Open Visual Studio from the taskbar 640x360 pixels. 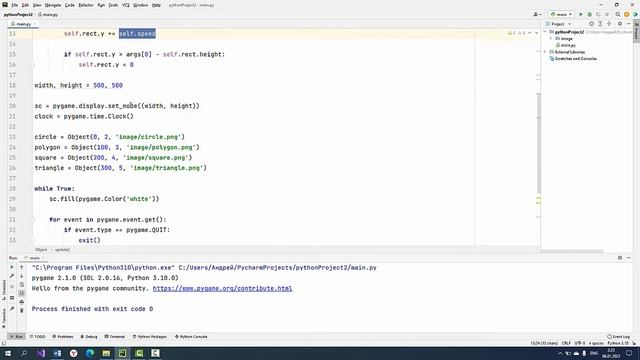coord(41,353)
